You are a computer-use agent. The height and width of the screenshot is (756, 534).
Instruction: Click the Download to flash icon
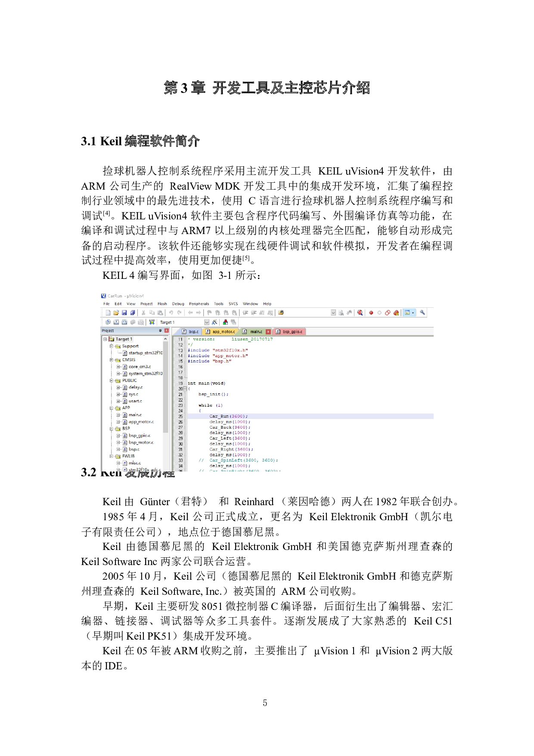152,322
